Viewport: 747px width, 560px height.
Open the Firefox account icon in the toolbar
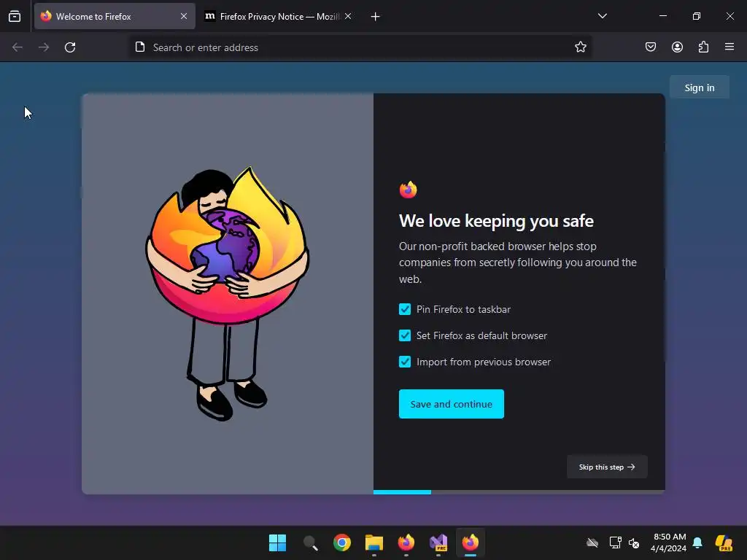(x=677, y=47)
